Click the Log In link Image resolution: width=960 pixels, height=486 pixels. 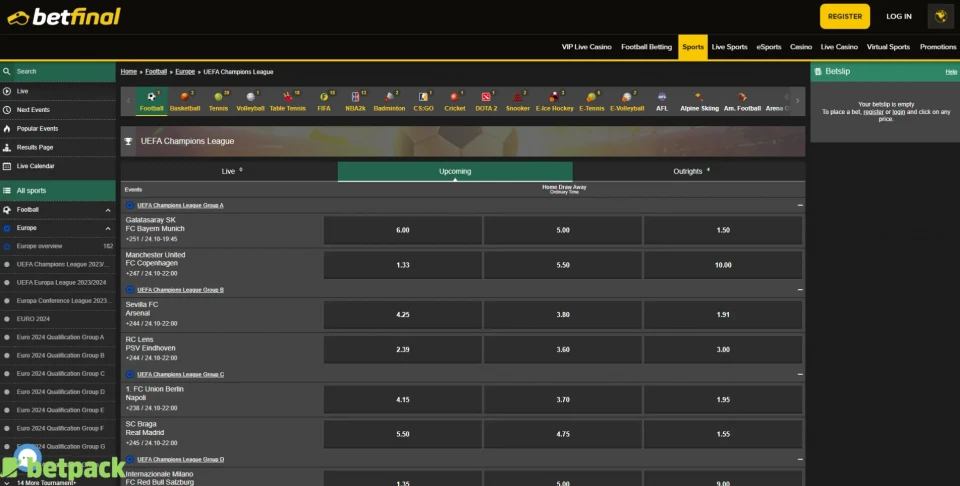(x=898, y=16)
